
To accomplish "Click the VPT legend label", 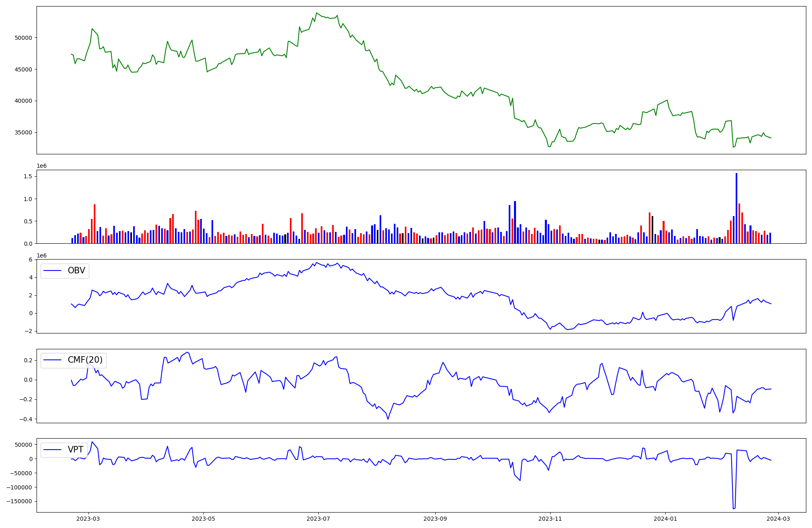I will [x=76, y=450].
